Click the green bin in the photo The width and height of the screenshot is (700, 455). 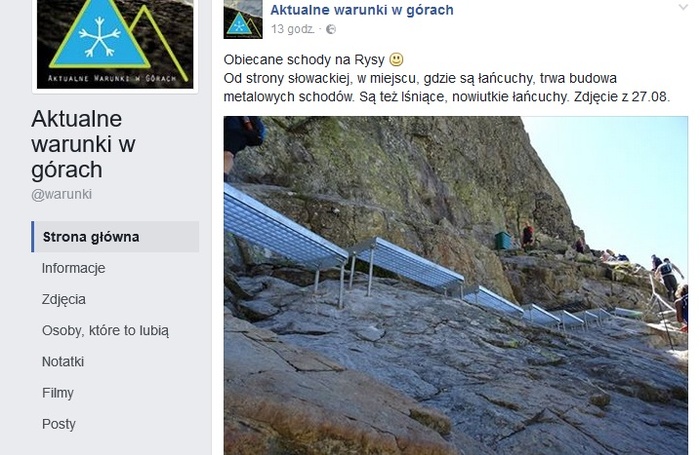(503, 240)
